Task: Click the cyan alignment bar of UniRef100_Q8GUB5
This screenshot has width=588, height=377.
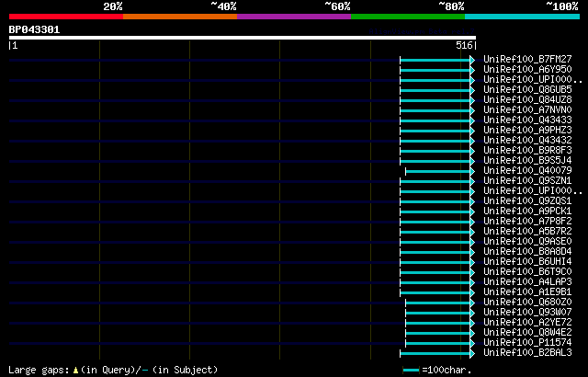Action: (435, 90)
